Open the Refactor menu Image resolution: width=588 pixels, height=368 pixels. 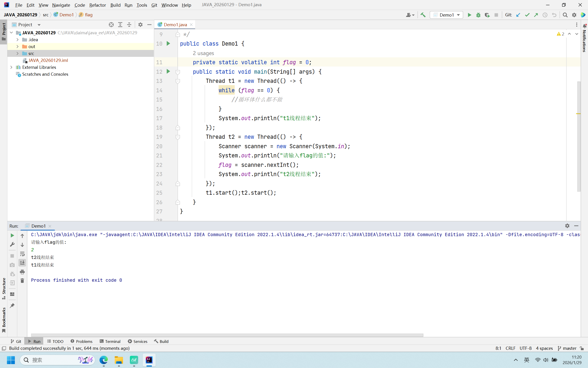[x=97, y=5]
